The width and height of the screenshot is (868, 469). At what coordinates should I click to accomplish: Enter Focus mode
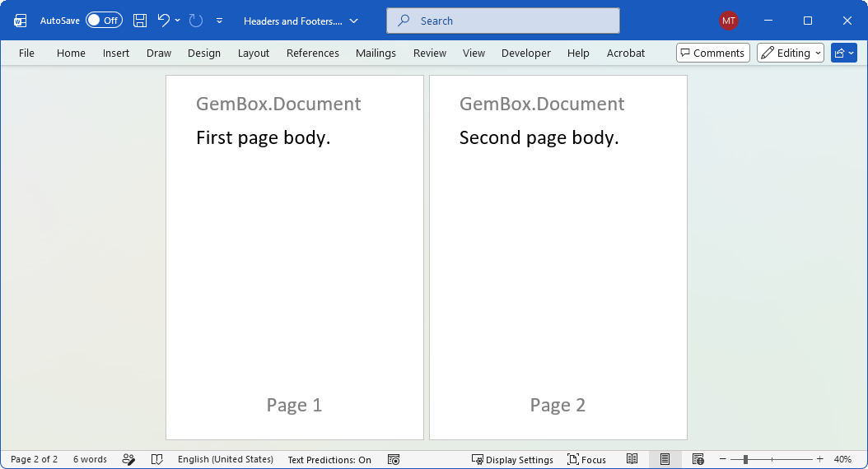pos(587,460)
